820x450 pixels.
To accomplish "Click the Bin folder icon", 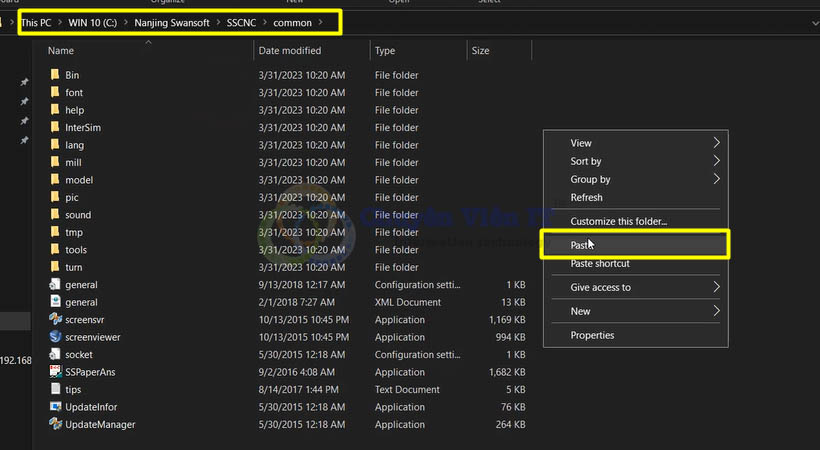I will coord(55,75).
